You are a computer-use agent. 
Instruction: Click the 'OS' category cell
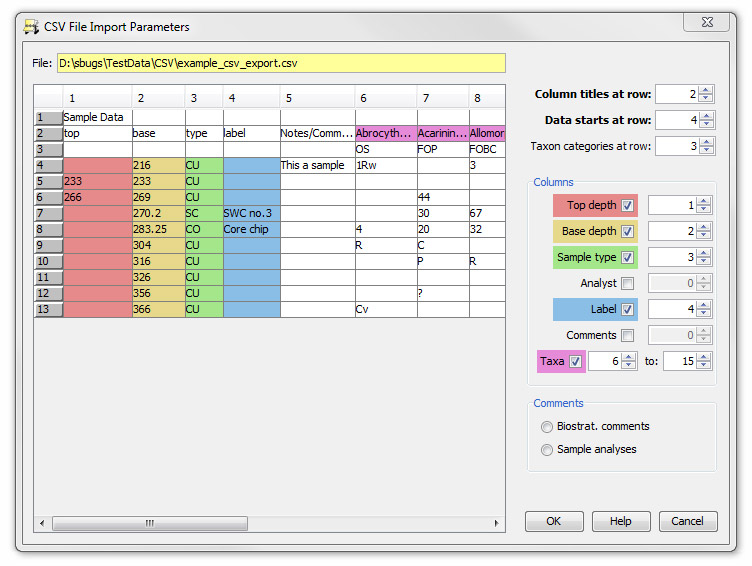(386, 150)
